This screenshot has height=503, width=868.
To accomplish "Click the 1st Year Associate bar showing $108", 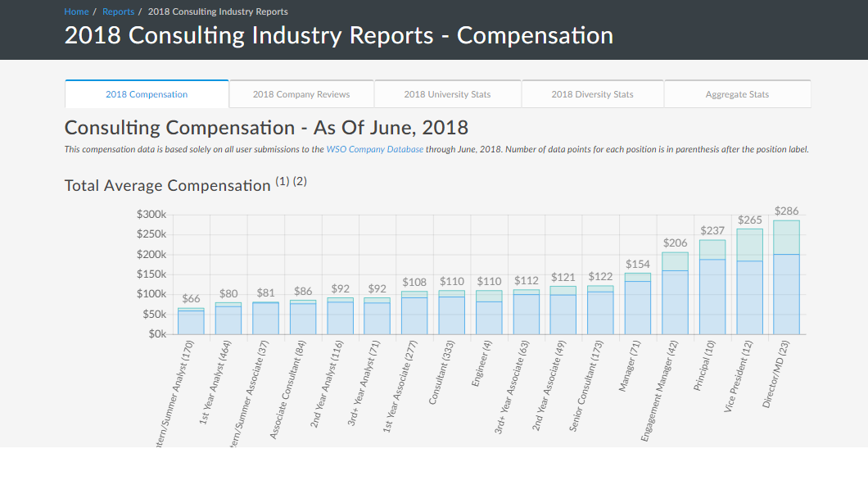I will coord(414,315).
